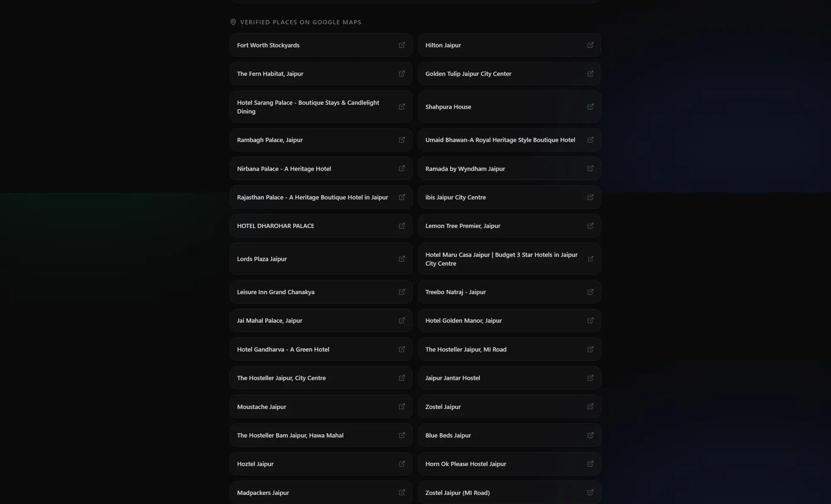The width and height of the screenshot is (831, 504).
Task: Open external link icon for Rambagh Palace, Jaipur
Action: (402, 140)
